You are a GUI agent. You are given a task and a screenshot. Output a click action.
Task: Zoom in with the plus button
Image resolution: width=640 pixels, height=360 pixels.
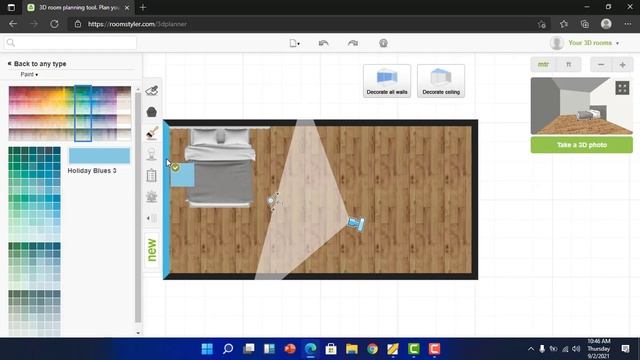click(622, 64)
